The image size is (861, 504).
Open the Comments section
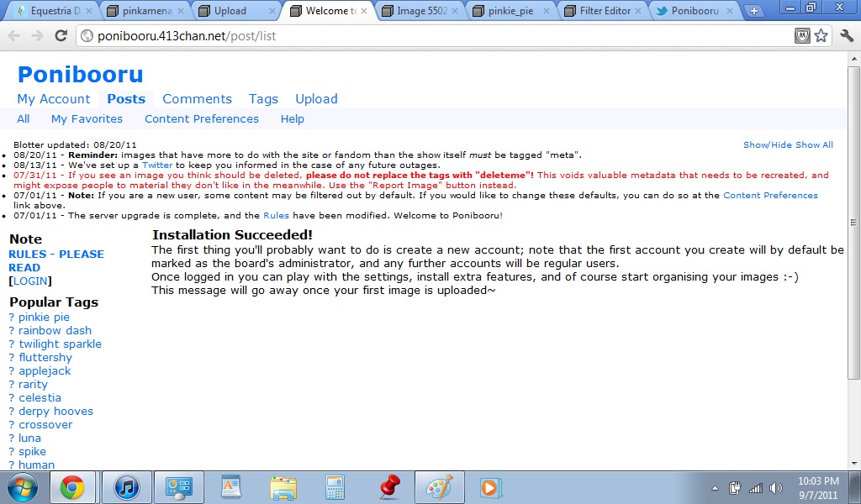pos(197,99)
